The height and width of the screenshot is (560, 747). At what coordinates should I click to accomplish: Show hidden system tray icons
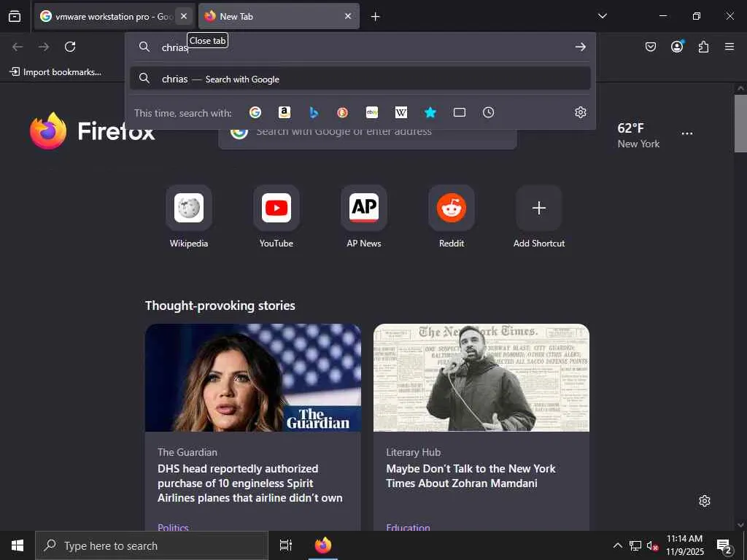pos(617,545)
